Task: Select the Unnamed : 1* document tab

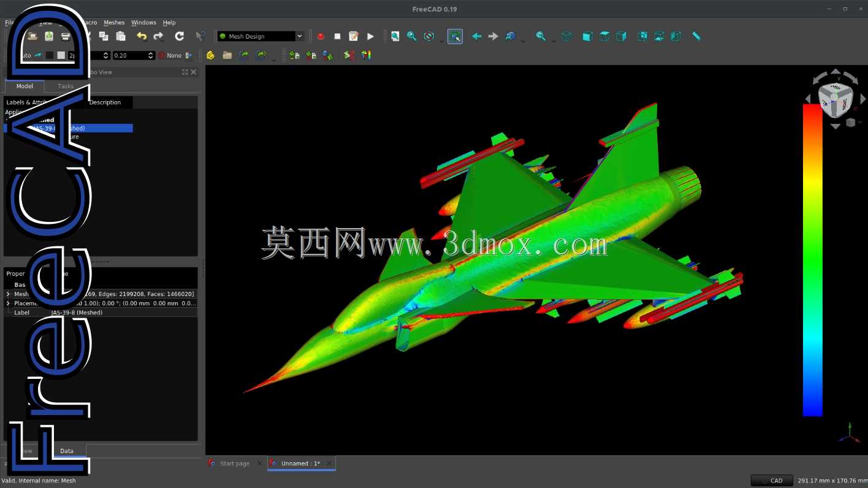Action: (x=300, y=463)
